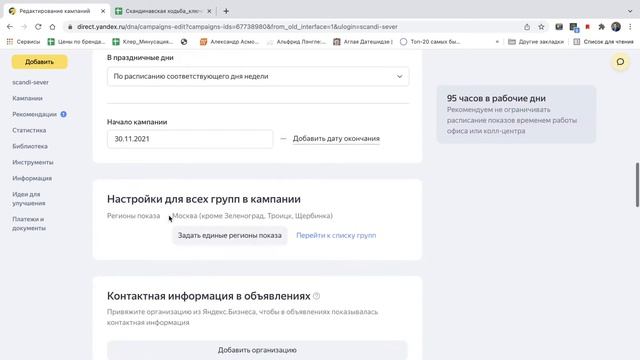640x360 pixels.
Task: Open the Chrome three-dot menu
Action: point(630,27)
